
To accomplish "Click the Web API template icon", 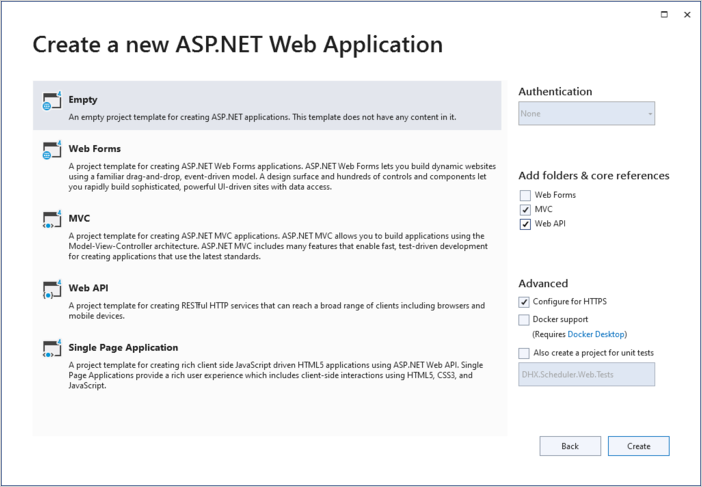I will click(x=52, y=290).
